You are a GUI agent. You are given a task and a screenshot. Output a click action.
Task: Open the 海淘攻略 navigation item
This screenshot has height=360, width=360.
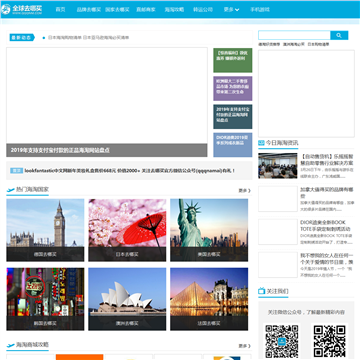[x=174, y=10]
